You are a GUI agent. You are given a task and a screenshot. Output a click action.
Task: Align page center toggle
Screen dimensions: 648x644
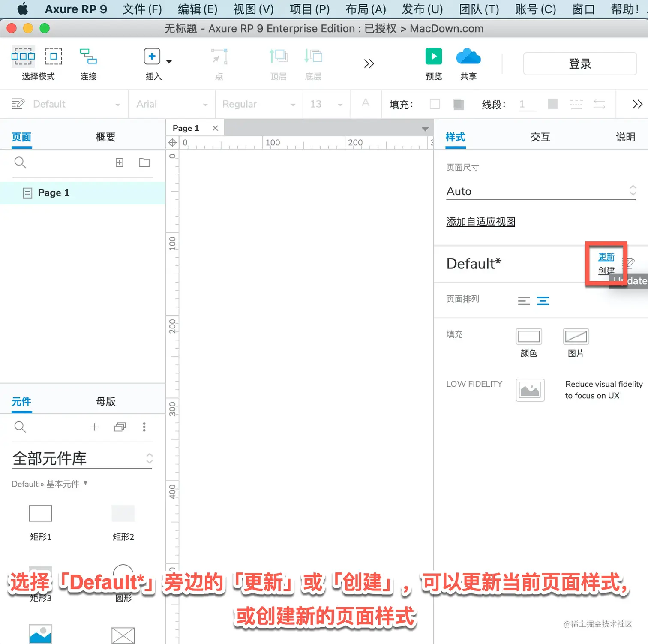click(x=543, y=301)
